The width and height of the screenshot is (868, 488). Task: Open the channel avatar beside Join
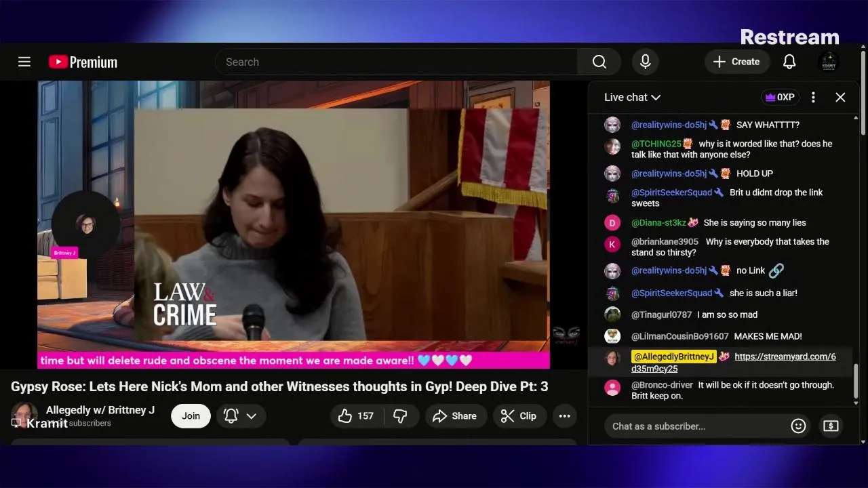(24, 415)
